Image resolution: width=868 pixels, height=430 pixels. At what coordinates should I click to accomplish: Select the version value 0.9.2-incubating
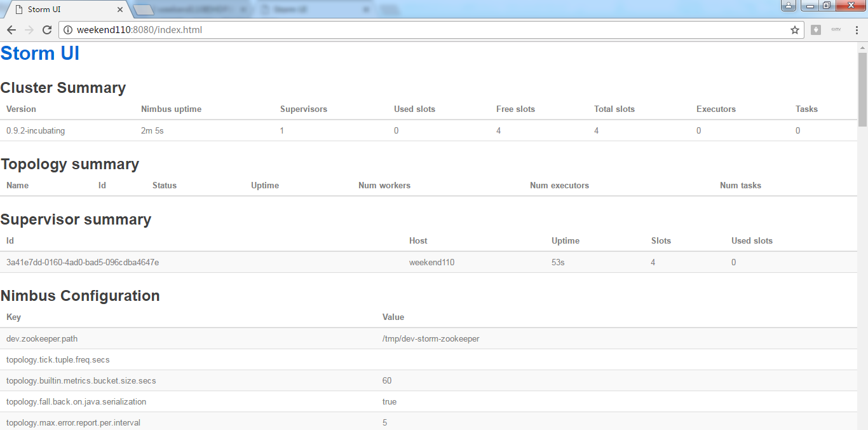36,131
